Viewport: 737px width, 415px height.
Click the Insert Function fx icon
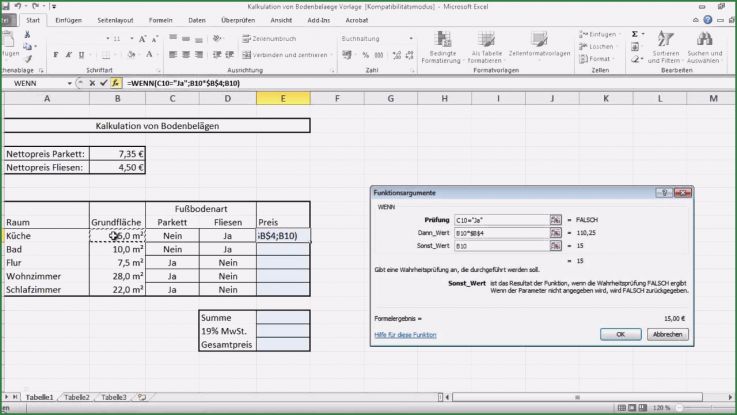pos(117,83)
